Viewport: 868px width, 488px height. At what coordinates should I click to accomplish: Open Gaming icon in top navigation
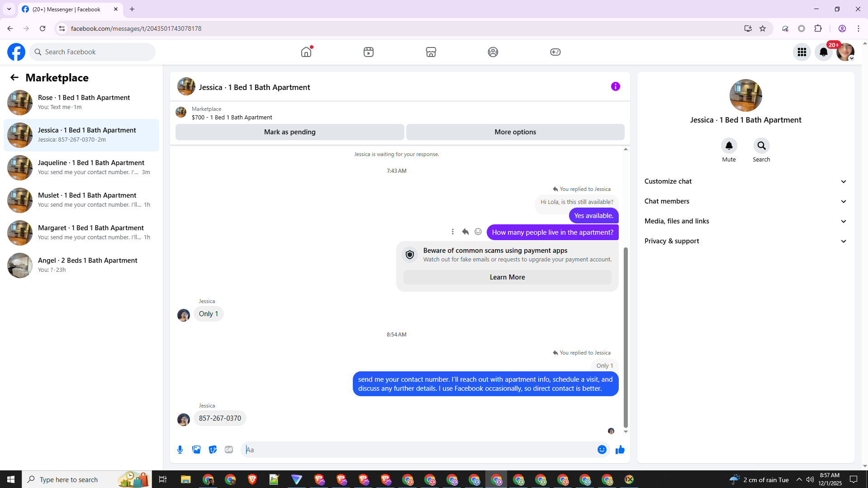tap(555, 52)
